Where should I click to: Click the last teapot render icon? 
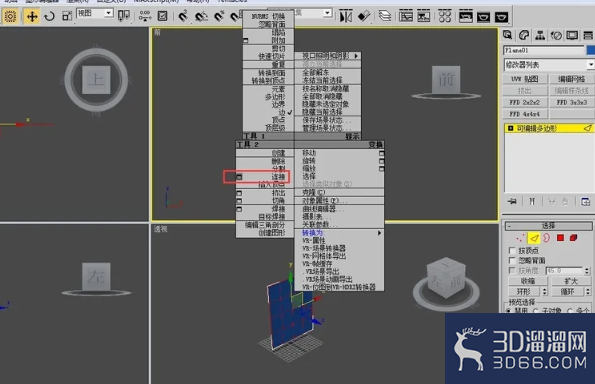point(501,16)
